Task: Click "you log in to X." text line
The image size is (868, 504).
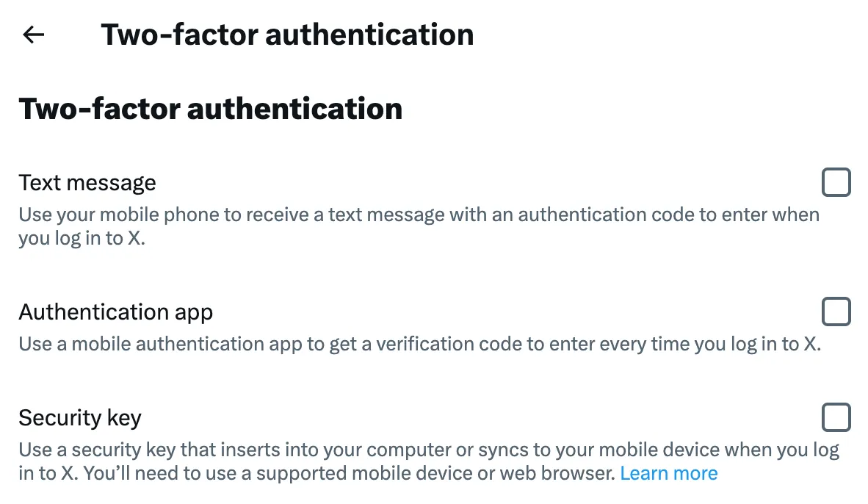Action: coord(82,239)
